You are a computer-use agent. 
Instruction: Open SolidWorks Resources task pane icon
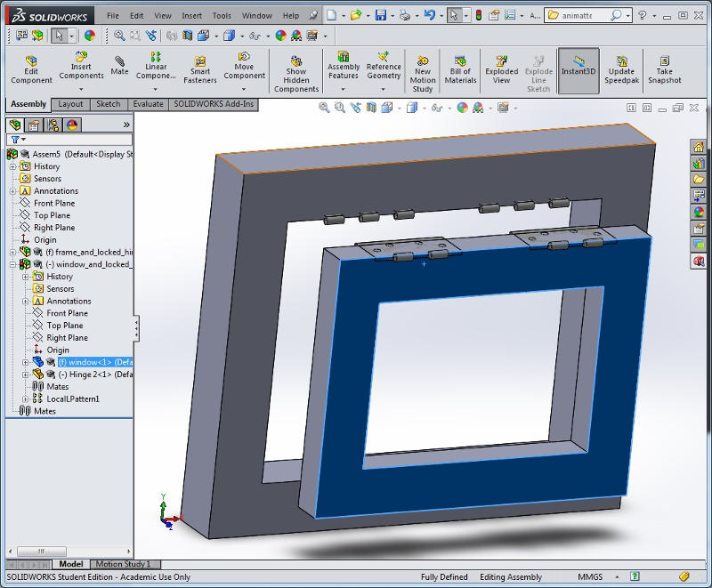point(699,147)
